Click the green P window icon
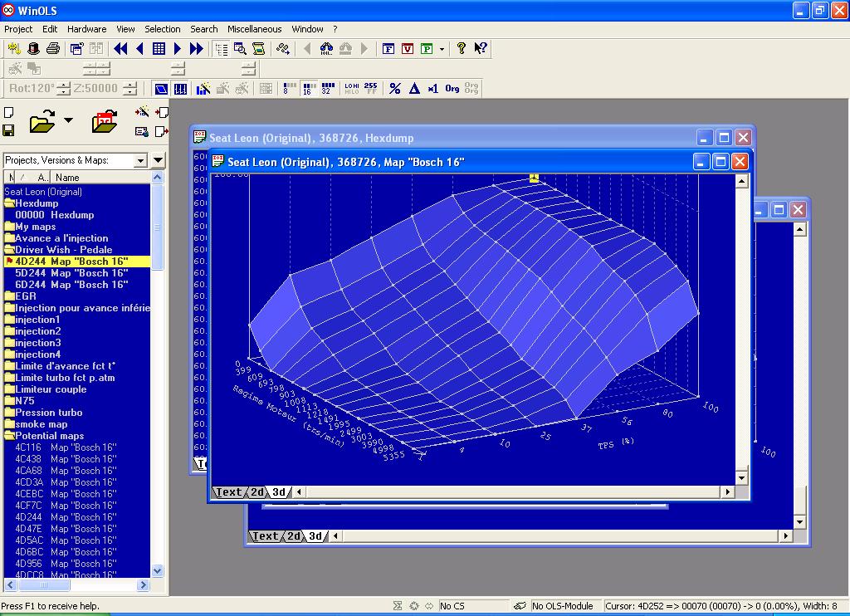850x616 pixels. tap(427, 49)
